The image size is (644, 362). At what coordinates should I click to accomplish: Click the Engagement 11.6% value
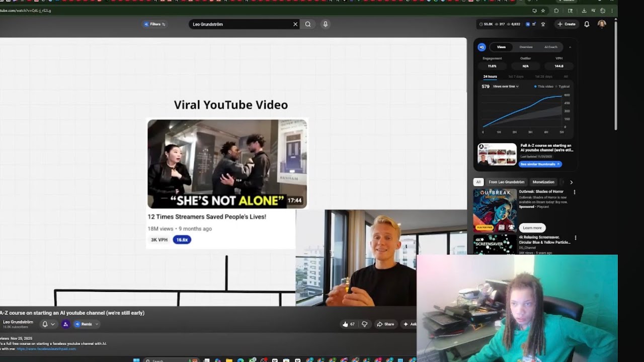click(x=492, y=66)
